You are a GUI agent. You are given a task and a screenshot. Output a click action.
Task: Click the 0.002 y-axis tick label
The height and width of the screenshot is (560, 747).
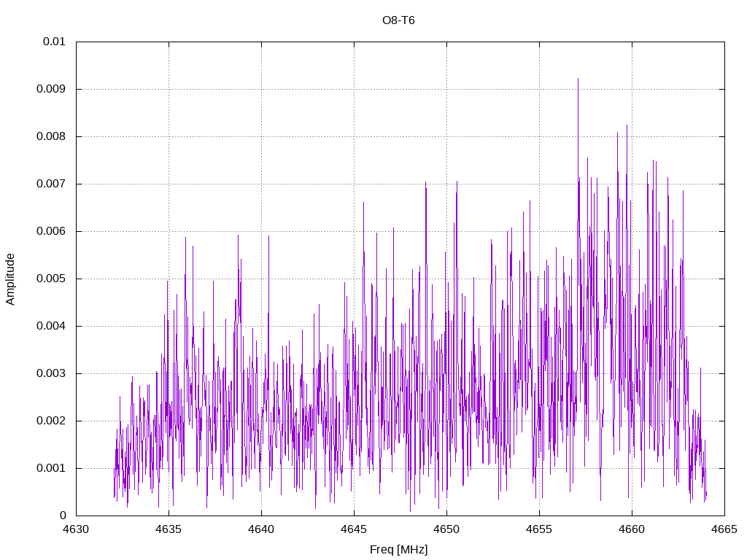51,421
